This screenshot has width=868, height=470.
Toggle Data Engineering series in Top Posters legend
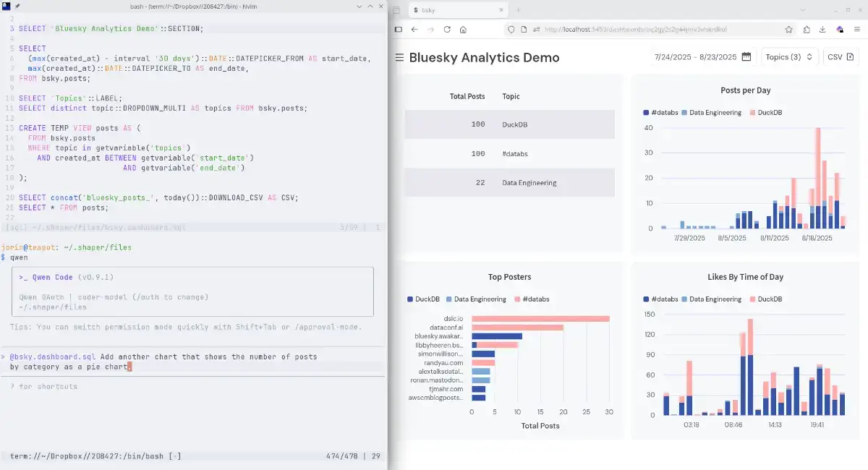(476, 299)
